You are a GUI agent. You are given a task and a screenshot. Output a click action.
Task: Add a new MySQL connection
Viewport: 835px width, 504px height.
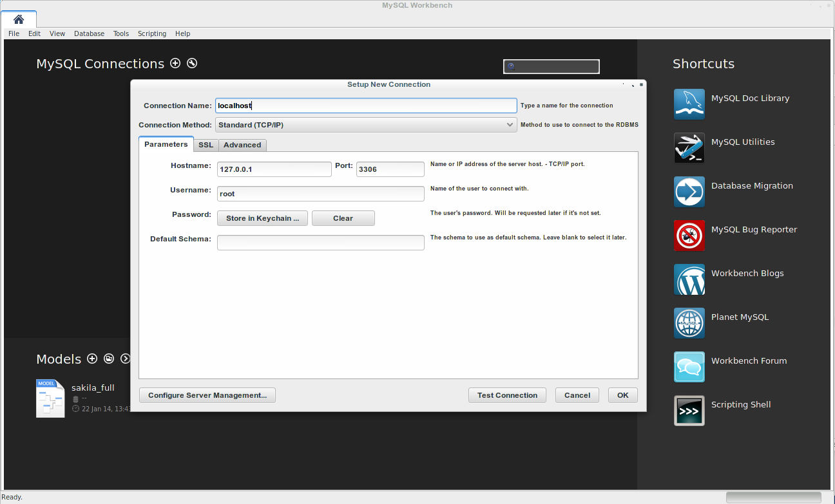(x=175, y=63)
